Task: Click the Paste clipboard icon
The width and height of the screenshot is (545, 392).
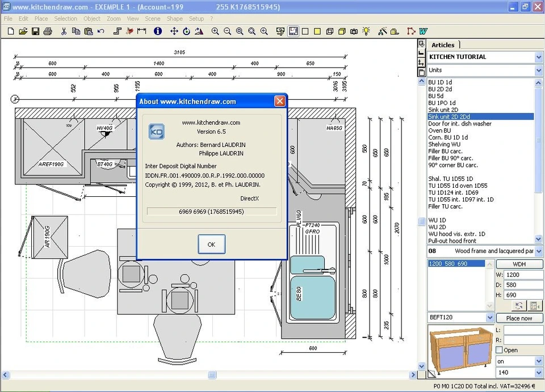Action: pos(89,31)
